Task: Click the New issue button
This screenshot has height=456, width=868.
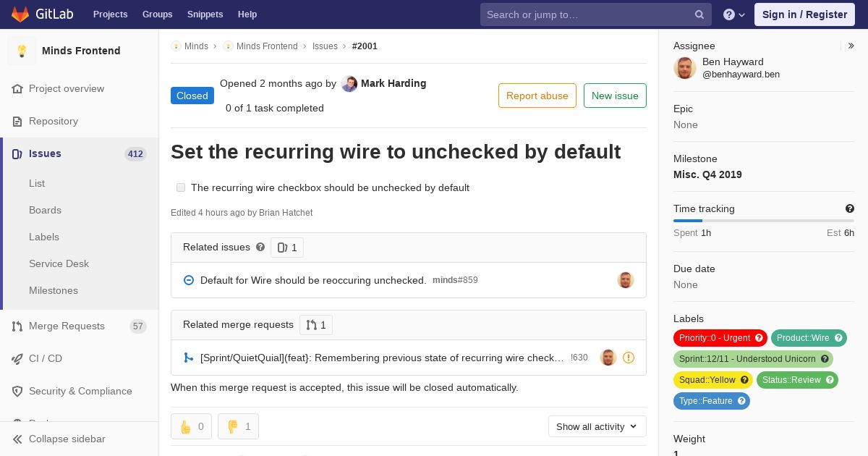Action: [x=615, y=96]
